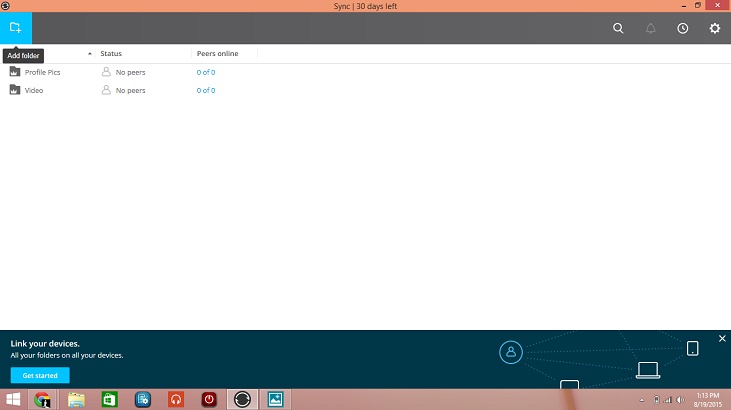731x410 pixels.
Task: Click the Video folder icon
Action: click(14, 90)
